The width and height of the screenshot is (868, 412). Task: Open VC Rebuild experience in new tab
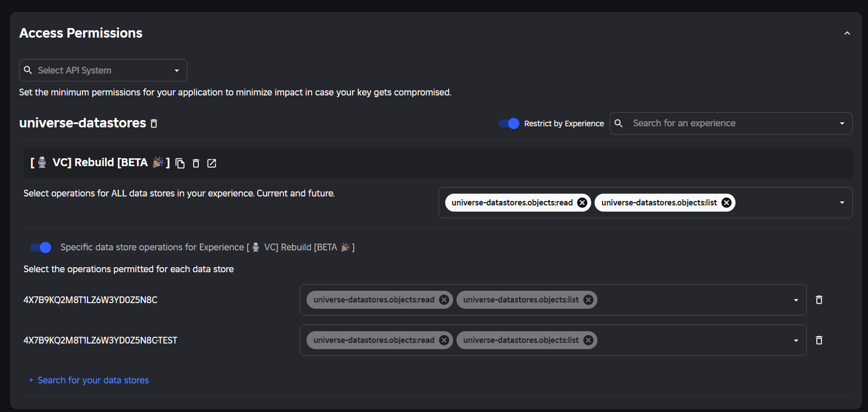tap(212, 163)
